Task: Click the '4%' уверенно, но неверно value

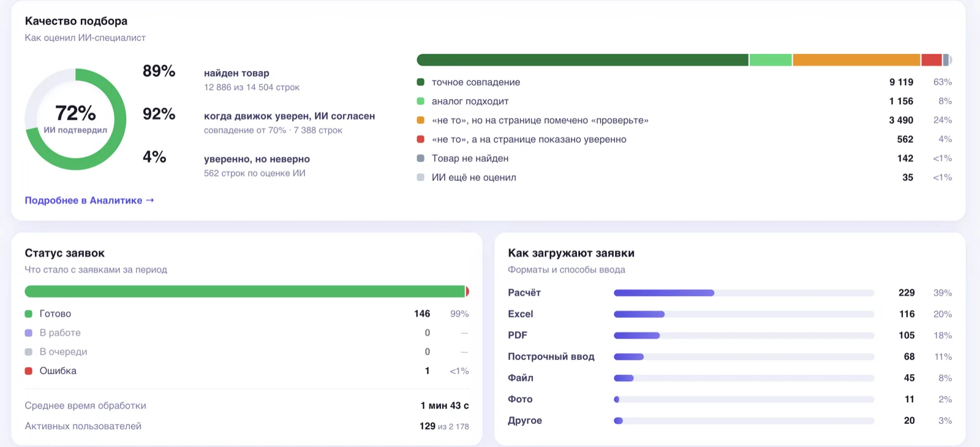Action: (154, 157)
